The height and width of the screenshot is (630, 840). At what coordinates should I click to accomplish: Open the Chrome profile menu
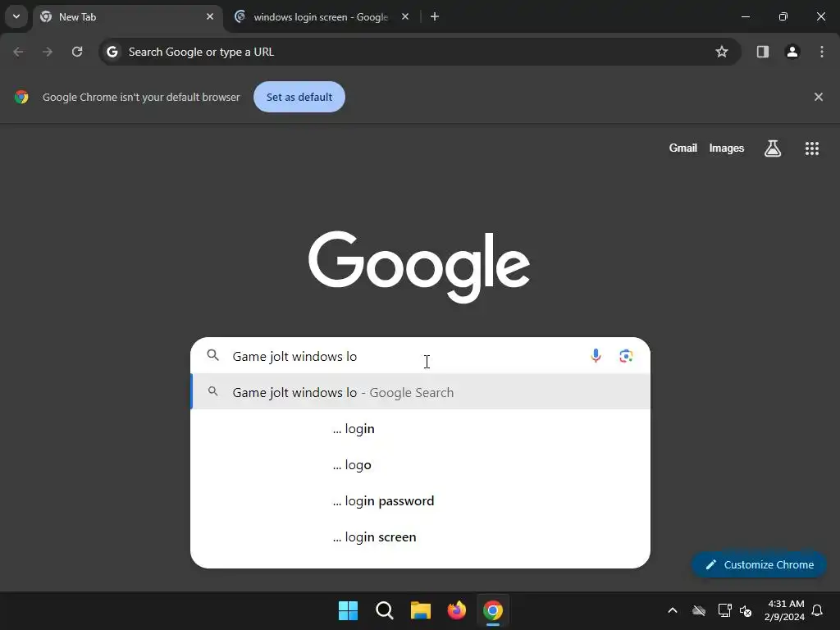click(792, 52)
